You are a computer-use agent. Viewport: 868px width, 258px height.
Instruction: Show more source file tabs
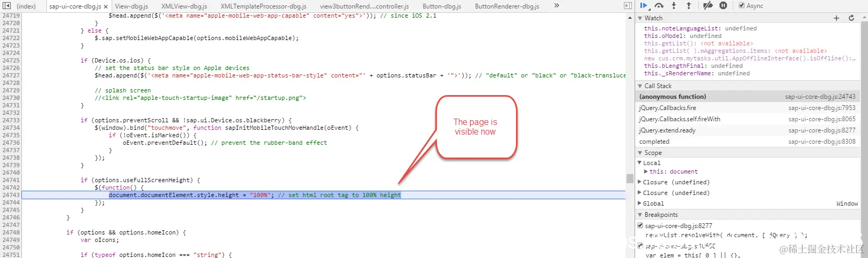[x=557, y=6]
